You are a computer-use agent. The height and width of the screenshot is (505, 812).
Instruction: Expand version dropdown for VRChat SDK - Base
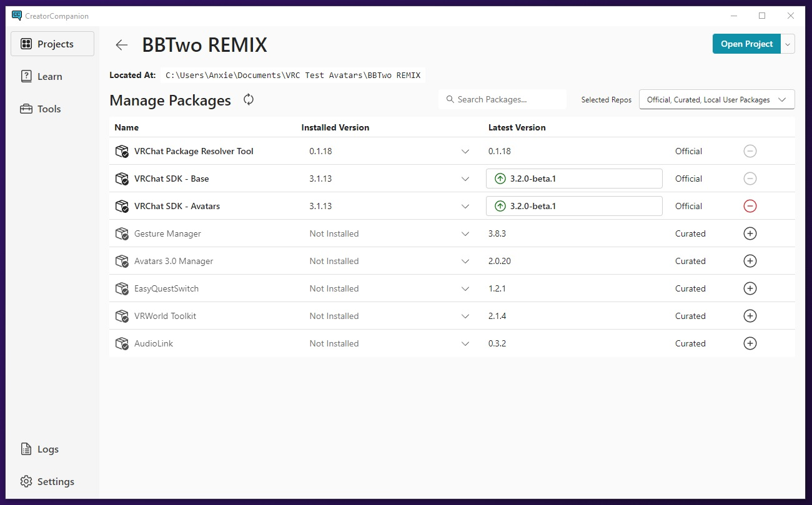pyautogui.click(x=465, y=179)
